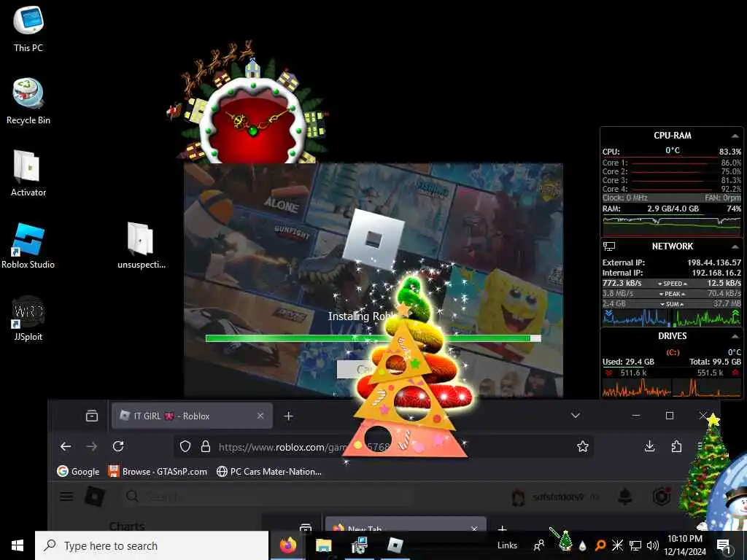
Task: Click the water droplet tray icon
Action: (582, 545)
